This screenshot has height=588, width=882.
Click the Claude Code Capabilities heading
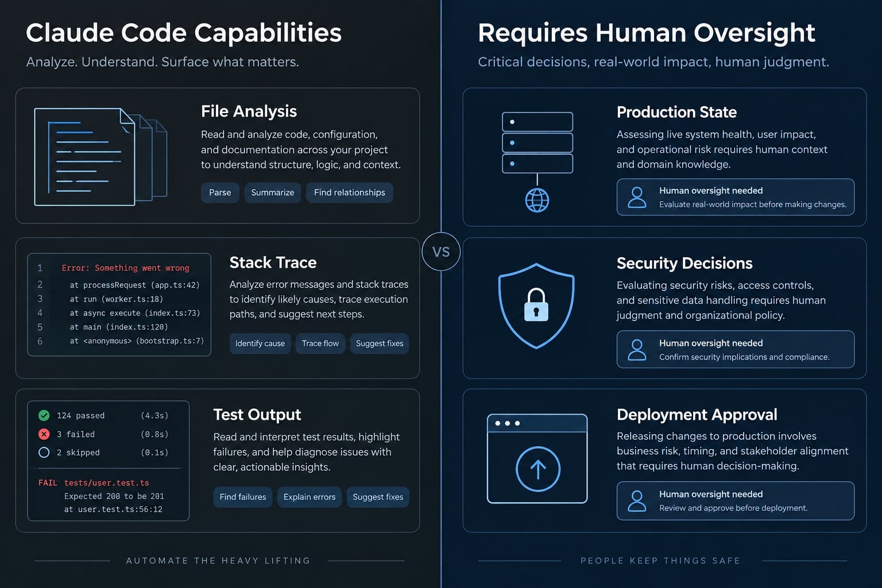[x=184, y=33]
